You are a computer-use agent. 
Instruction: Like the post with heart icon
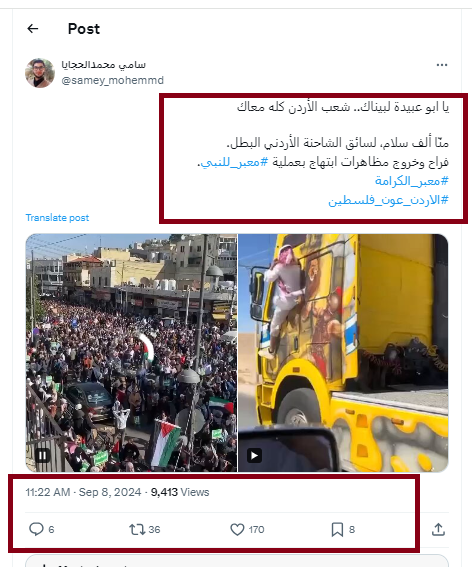point(237,530)
